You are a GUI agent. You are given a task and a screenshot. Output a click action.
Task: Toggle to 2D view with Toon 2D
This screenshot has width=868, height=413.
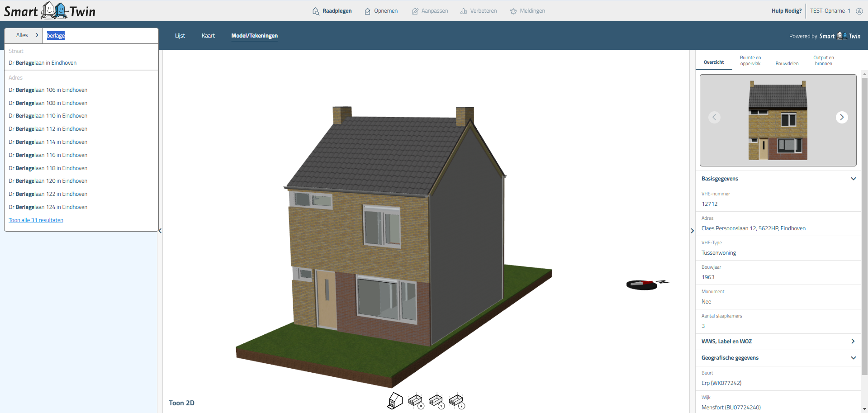click(181, 403)
